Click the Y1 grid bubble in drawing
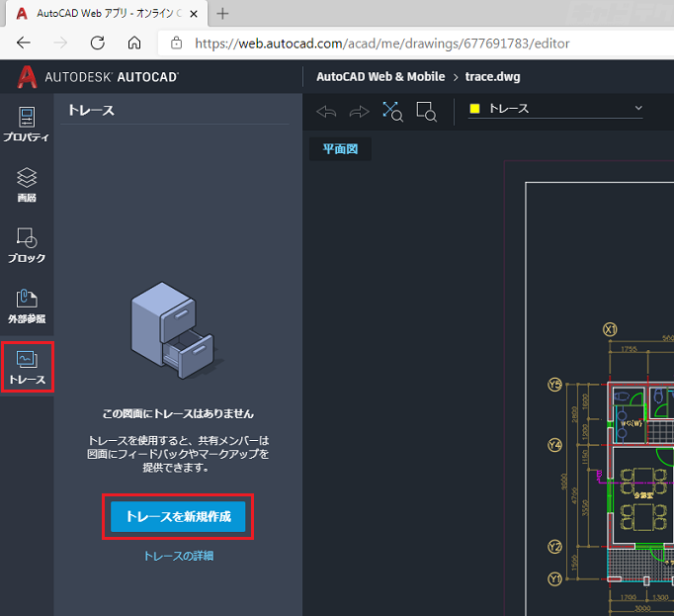 coord(555,579)
